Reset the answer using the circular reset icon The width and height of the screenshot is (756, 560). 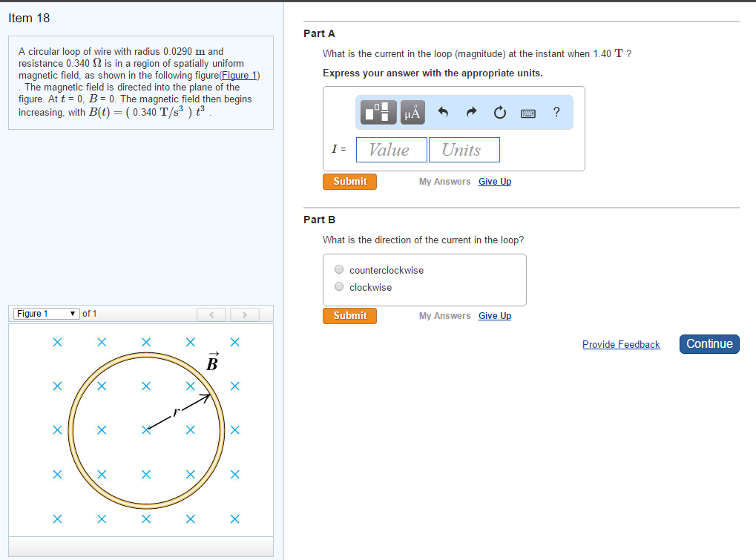[499, 112]
